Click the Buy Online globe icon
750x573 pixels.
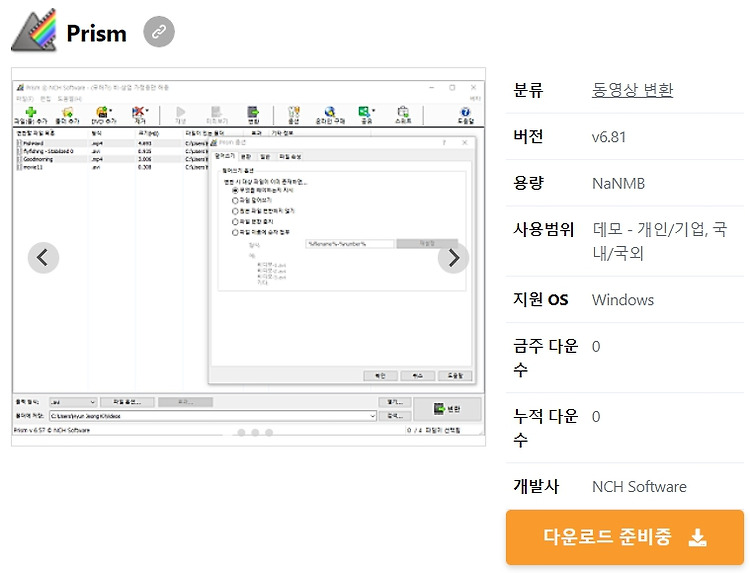click(x=330, y=112)
